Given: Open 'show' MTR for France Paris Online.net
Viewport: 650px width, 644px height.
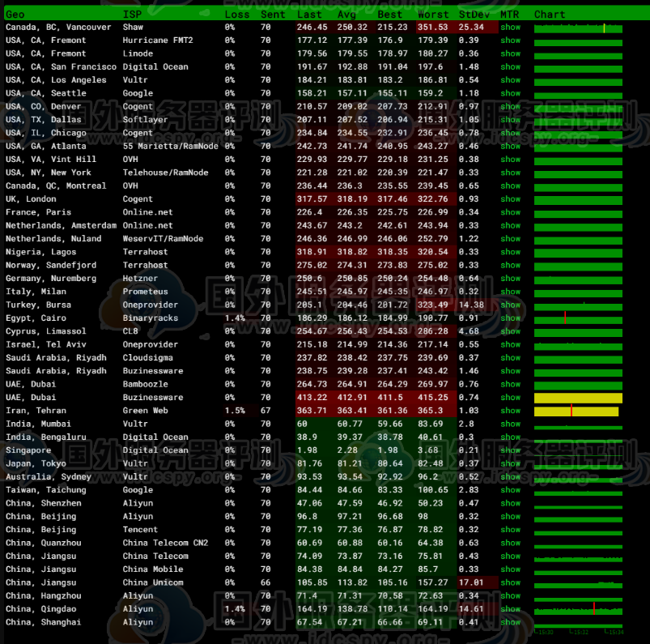Looking at the screenshot, I should pos(510,212).
